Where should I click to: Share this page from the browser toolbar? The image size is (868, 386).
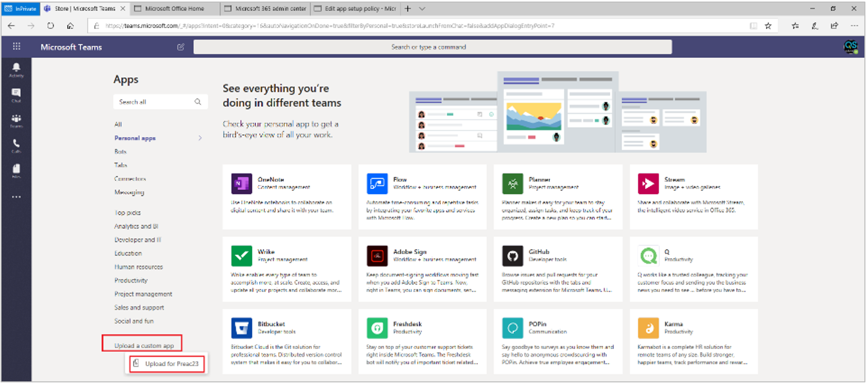[834, 26]
